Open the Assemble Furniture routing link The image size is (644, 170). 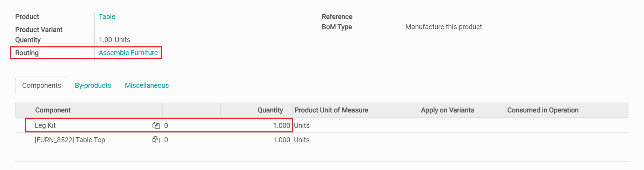pyautogui.click(x=128, y=53)
